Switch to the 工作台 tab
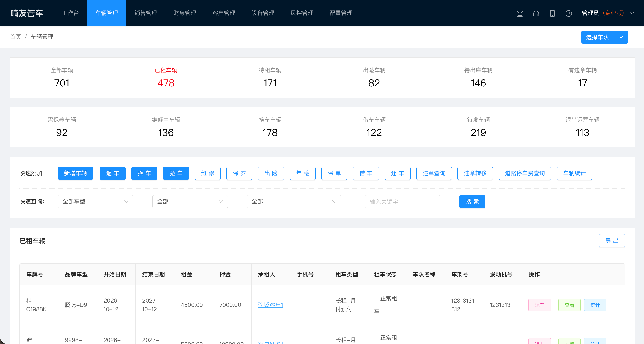 (70, 13)
